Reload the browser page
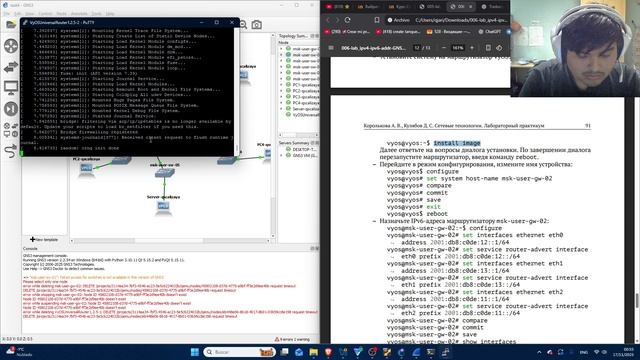This screenshot has width=640, height=360. (x=348, y=20)
